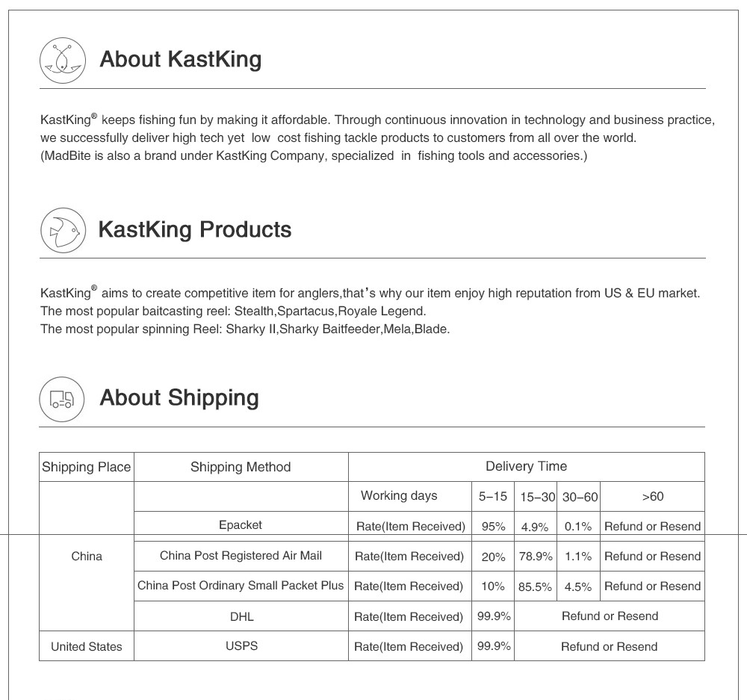
Task: Click the delivery truck icon beside About Shipping
Action: (62, 399)
